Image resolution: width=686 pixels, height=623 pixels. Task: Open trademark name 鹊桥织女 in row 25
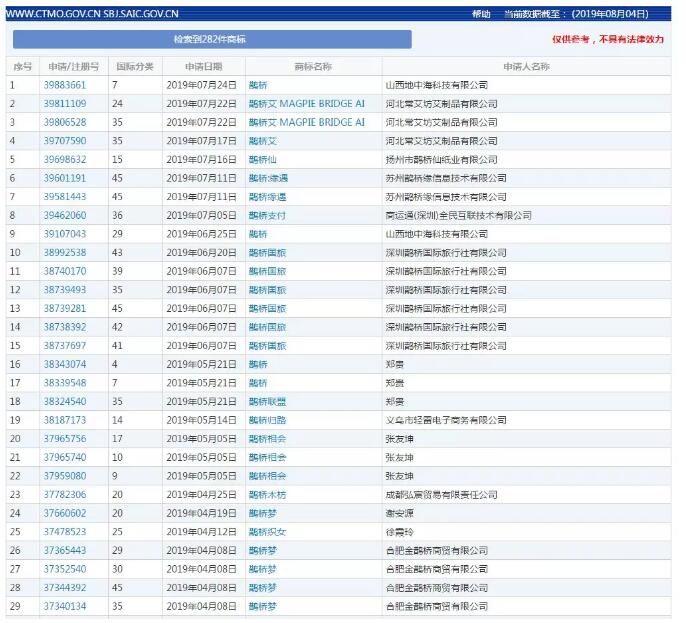tap(267, 532)
